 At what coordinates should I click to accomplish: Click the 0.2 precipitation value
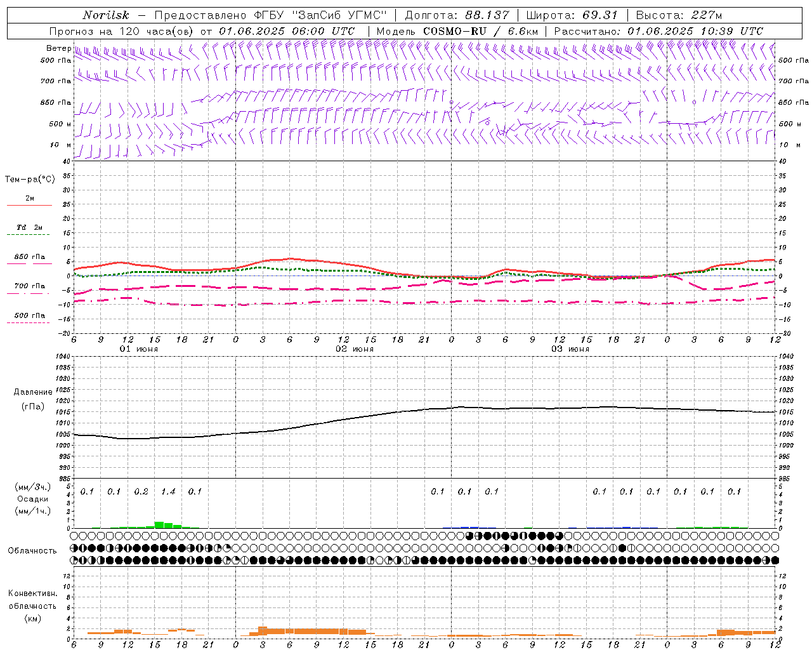pos(141,491)
